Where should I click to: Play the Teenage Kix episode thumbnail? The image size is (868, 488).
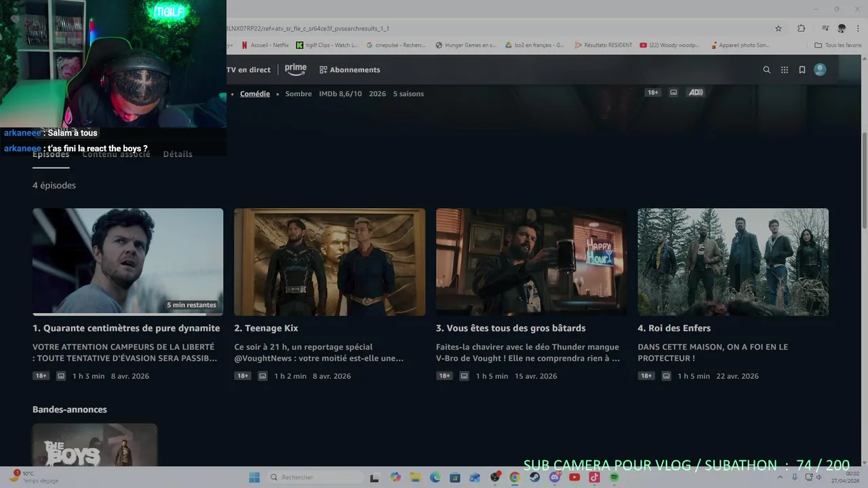click(330, 262)
